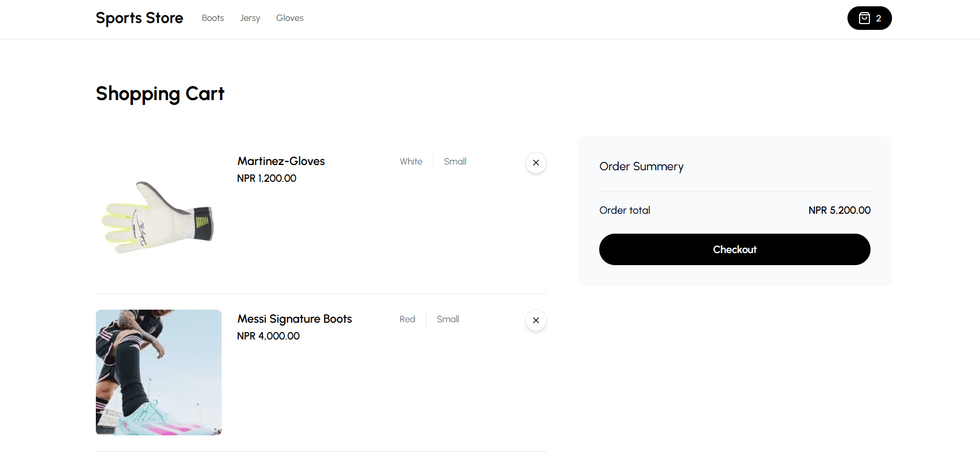
Task: Click the remove icon for Martinez-Gloves
Action: (535, 162)
